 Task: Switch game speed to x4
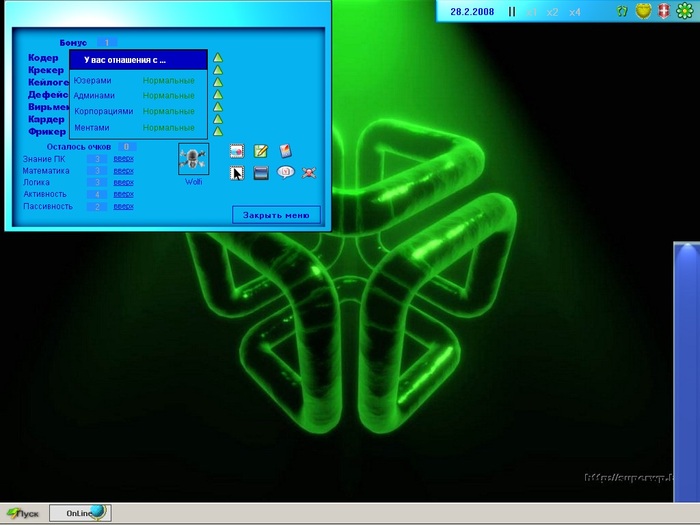pos(575,12)
